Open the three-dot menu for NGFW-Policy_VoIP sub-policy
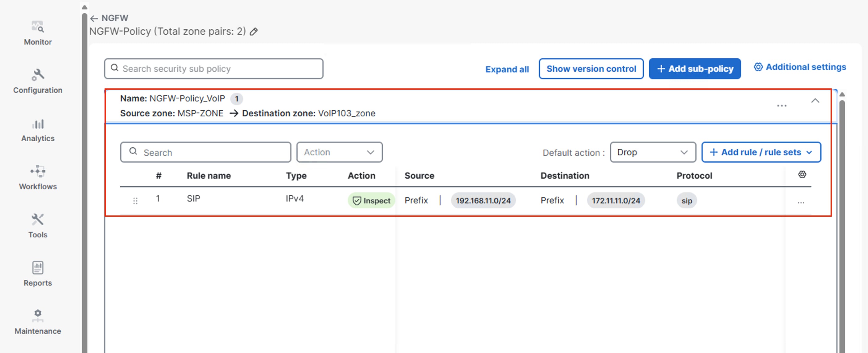 point(781,106)
